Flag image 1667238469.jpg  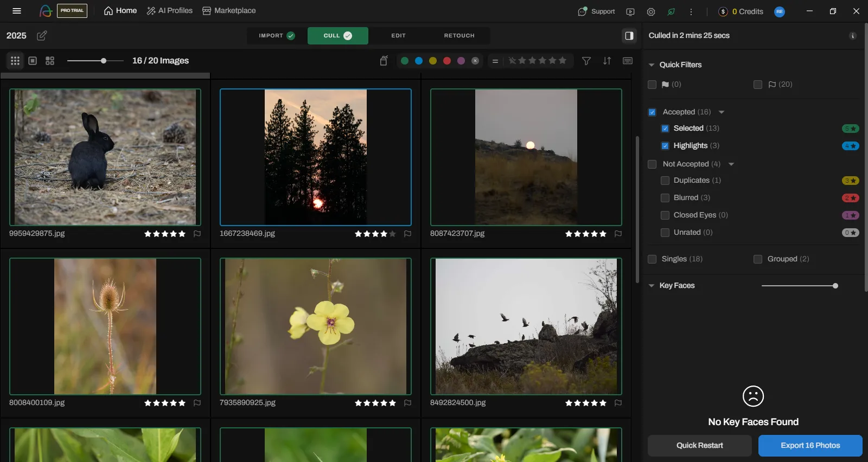tap(408, 234)
